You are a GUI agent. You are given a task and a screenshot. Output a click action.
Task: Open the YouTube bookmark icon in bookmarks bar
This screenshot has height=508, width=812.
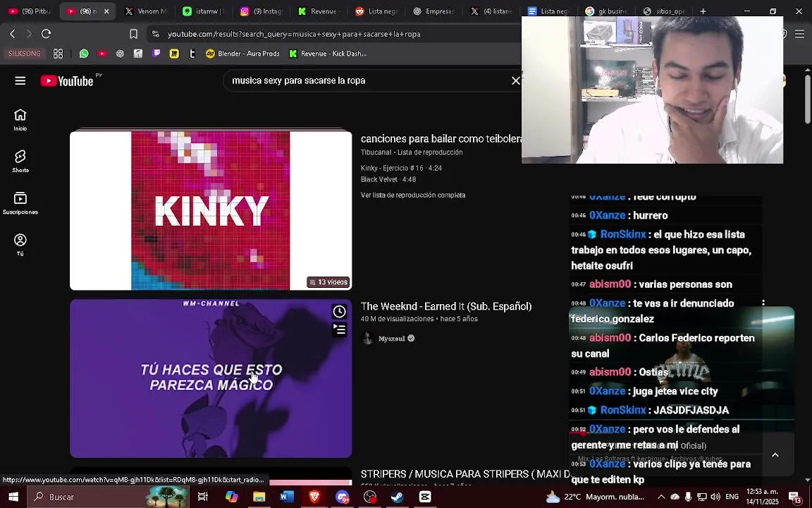(x=102, y=54)
